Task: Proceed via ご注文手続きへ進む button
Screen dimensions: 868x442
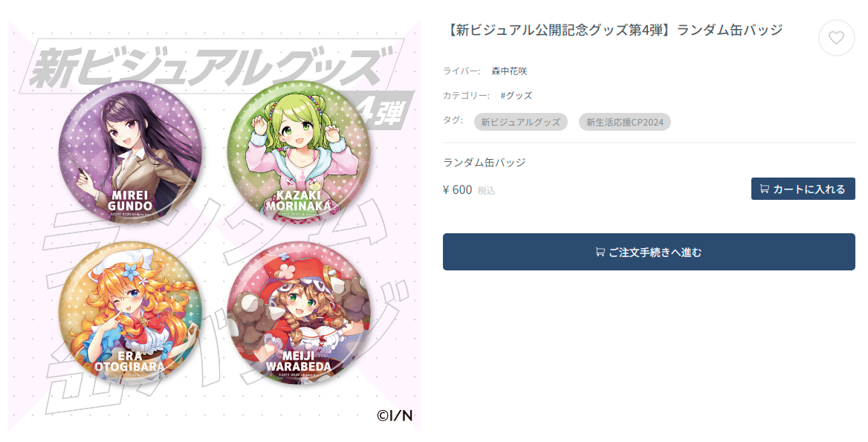Action: 649,253
